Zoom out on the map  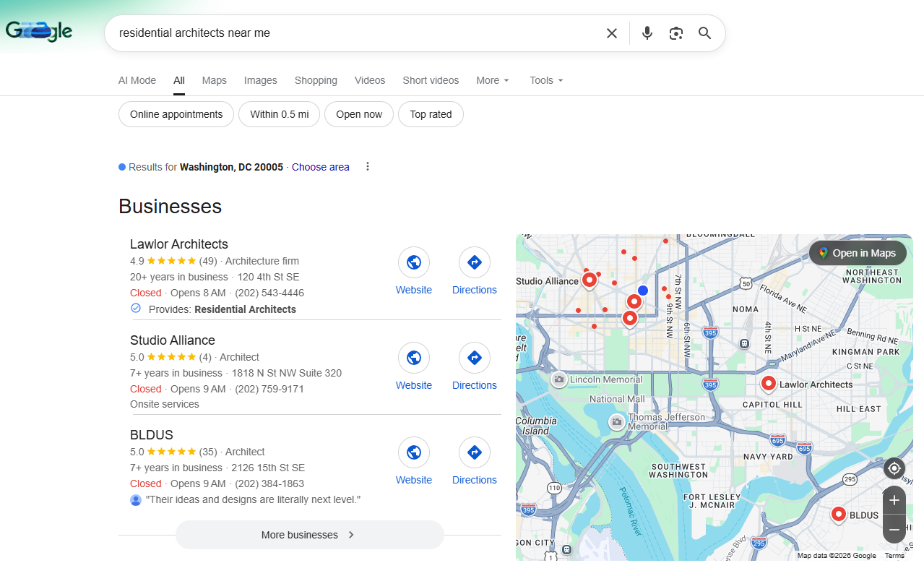click(x=894, y=530)
